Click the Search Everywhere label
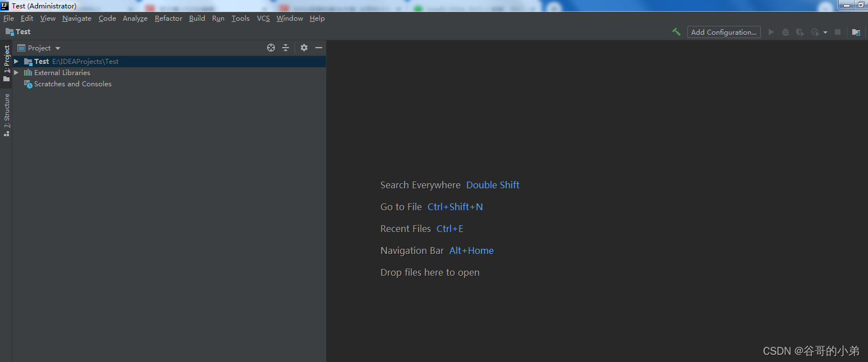 420,185
